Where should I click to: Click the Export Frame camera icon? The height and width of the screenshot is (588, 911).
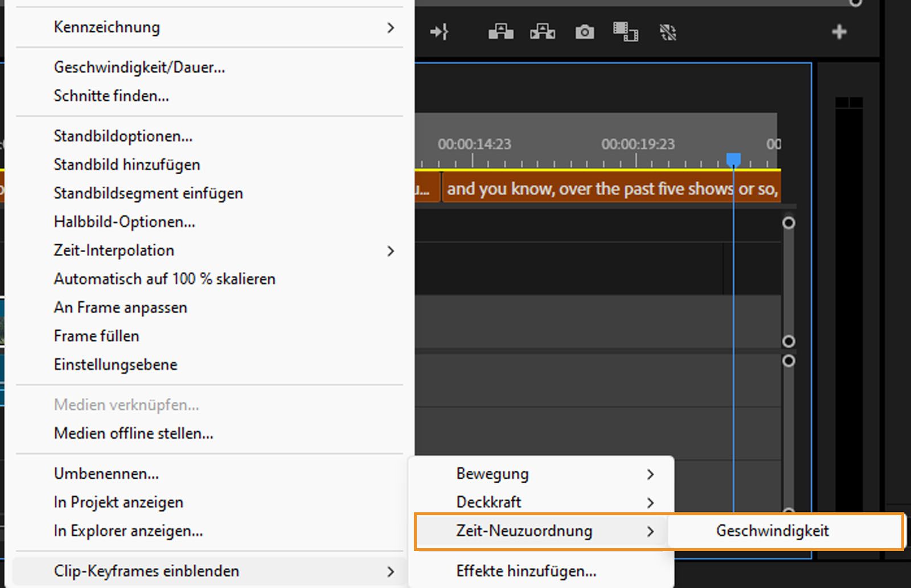pos(584,32)
